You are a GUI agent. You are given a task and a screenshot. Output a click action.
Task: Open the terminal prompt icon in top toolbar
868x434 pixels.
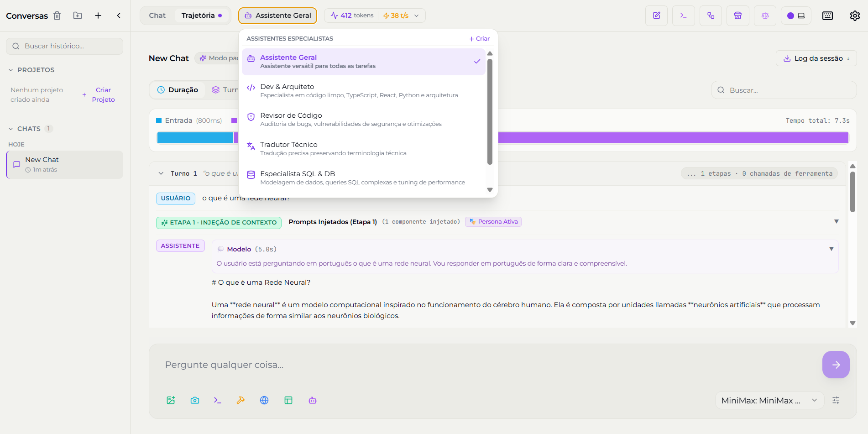click(684, 16)
